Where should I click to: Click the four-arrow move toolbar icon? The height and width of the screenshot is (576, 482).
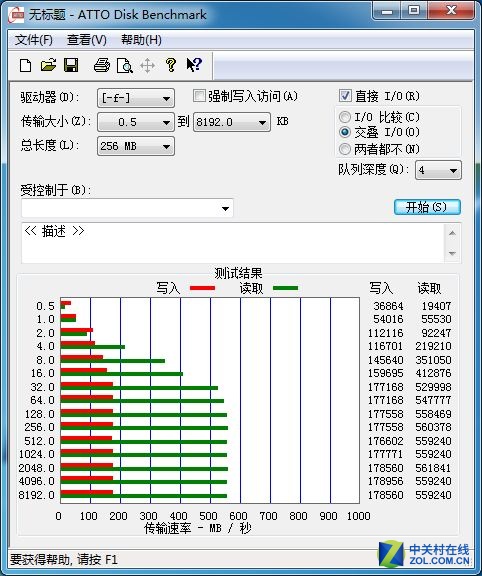[147, 66]
